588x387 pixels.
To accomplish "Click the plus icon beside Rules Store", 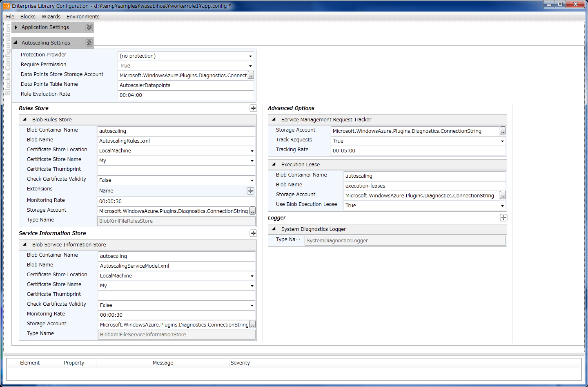I will [x=253, y=108].
